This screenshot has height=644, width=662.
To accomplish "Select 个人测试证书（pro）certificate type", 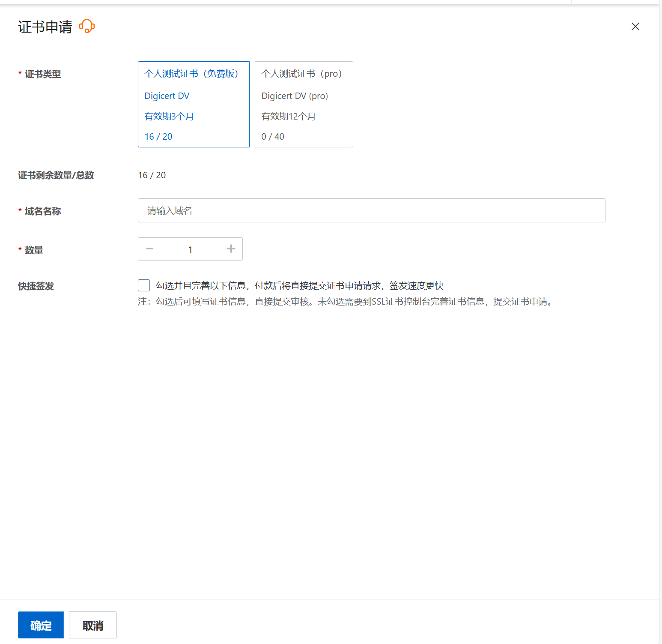I will (304, 104).
